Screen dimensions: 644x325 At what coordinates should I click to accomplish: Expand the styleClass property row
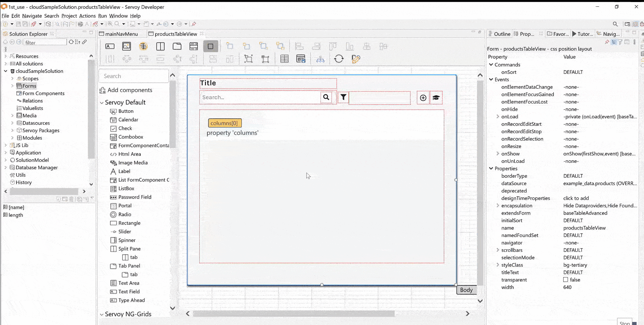pos(498,265)
